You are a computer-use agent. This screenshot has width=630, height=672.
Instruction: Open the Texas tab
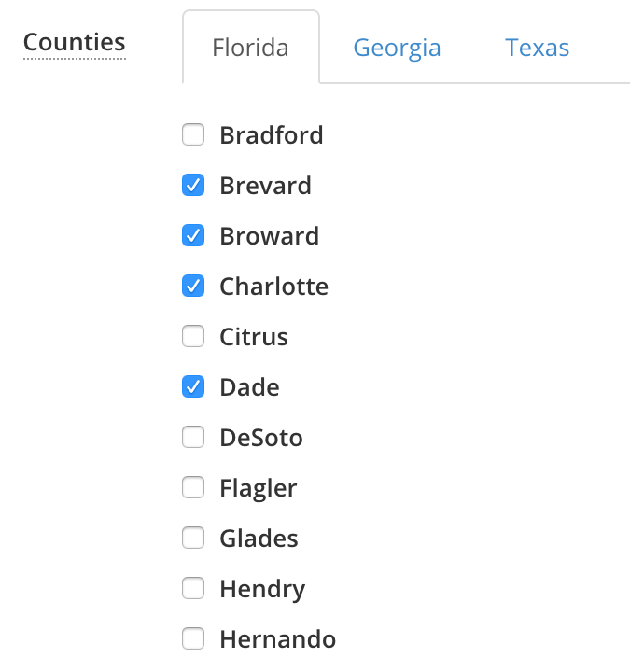pyautogui.click(x=537, y=48)
